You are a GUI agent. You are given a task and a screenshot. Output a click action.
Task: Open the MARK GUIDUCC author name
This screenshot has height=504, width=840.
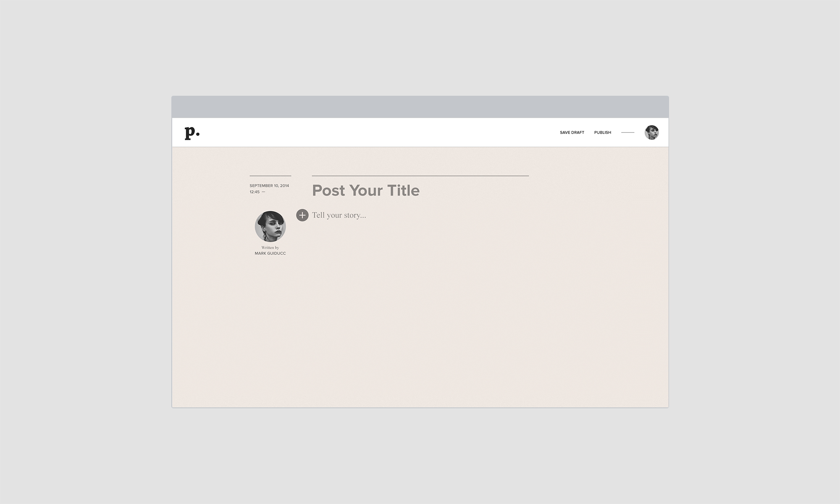click(x=270, y=253)
